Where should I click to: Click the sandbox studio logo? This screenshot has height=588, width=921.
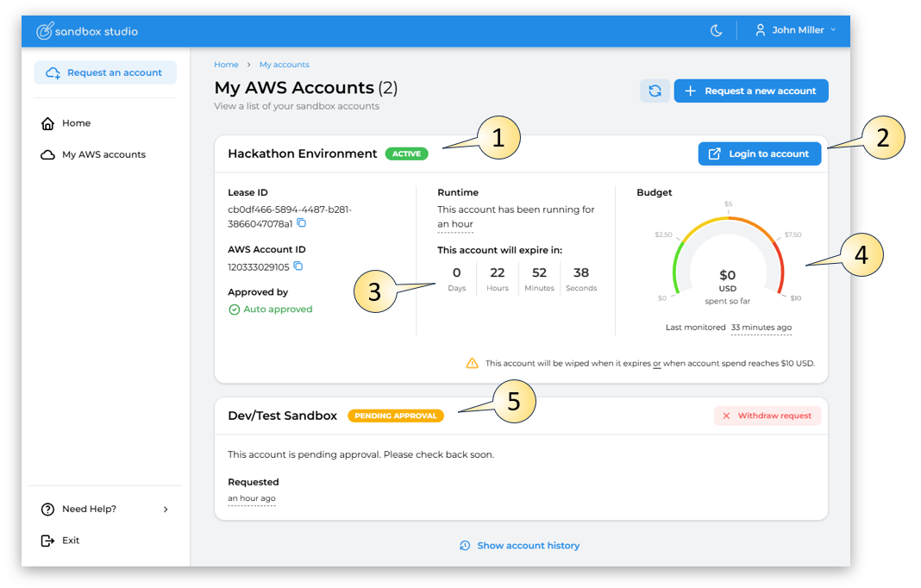pos(87,31)
